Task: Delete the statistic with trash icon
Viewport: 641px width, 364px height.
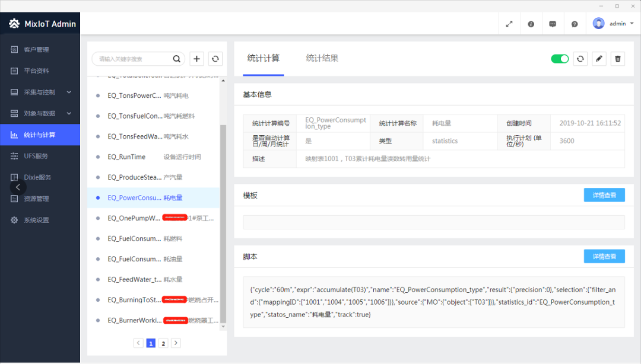Action: (618, 59)
